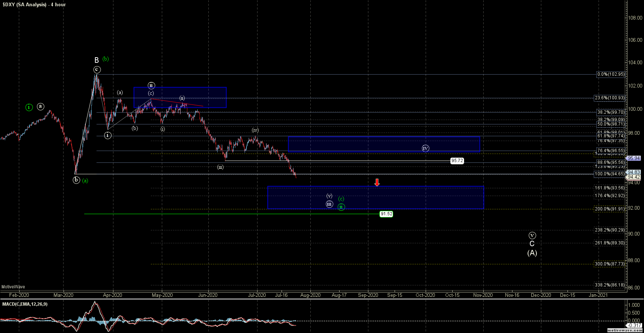Click the circled v label above C
Viewport: 644px width, 333px height.
tap(532, 235)
